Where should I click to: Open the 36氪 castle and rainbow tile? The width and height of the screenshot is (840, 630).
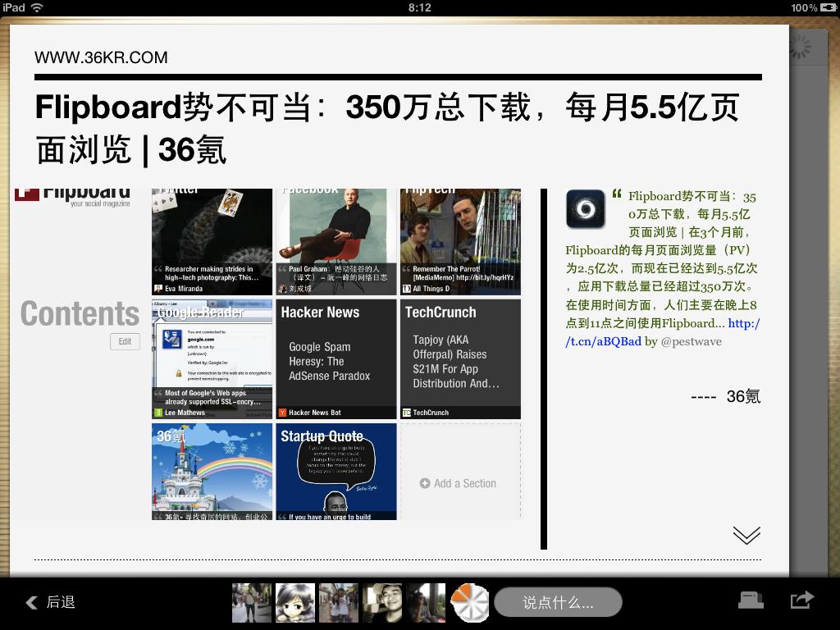(212, 472)
